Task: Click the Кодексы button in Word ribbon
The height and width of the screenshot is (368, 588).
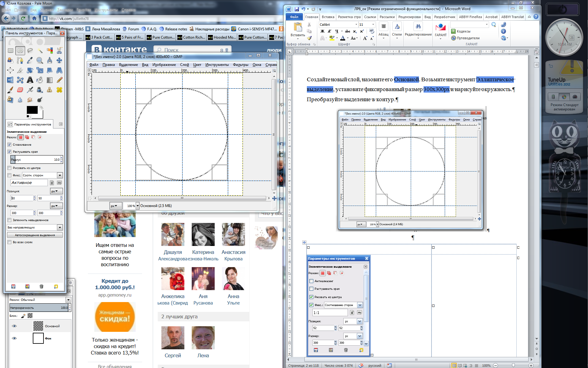Action: [x=461, y=31]
